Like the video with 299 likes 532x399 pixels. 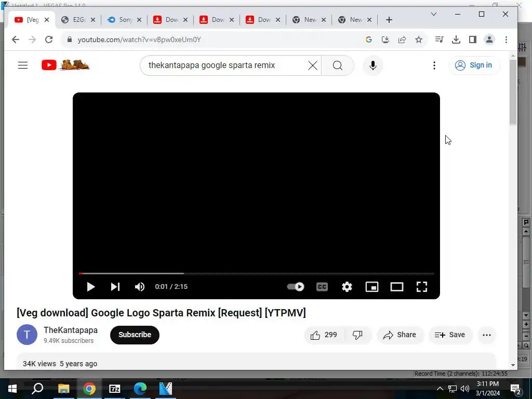click(324, 335)
